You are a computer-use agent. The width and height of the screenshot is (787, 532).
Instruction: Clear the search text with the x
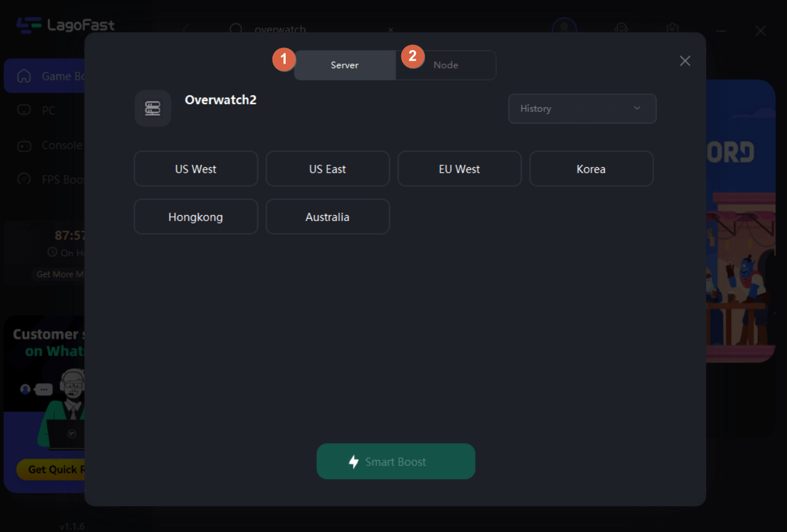(x=391, y=29)
